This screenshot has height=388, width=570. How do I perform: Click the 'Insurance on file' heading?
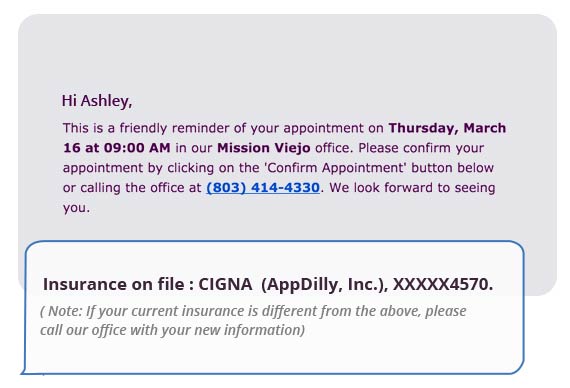[x=114, y=284]
